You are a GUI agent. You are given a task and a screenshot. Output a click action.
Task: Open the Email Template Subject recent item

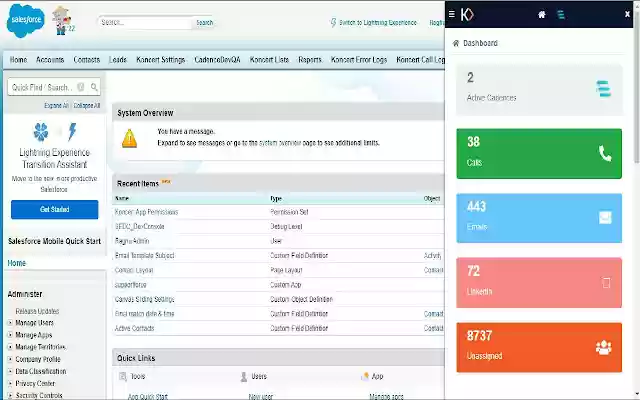pos(144,256)
